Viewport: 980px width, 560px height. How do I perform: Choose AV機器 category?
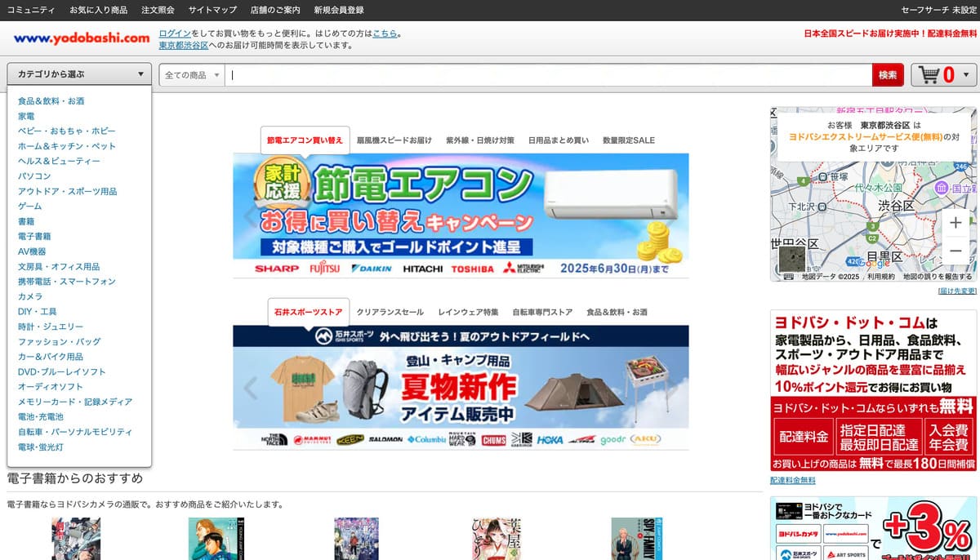pyautogui.click(x=33, y=251)
